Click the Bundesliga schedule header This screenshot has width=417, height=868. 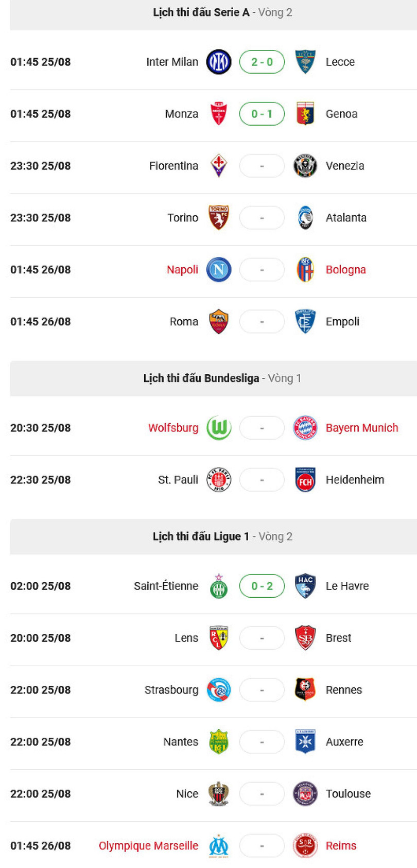222,378
